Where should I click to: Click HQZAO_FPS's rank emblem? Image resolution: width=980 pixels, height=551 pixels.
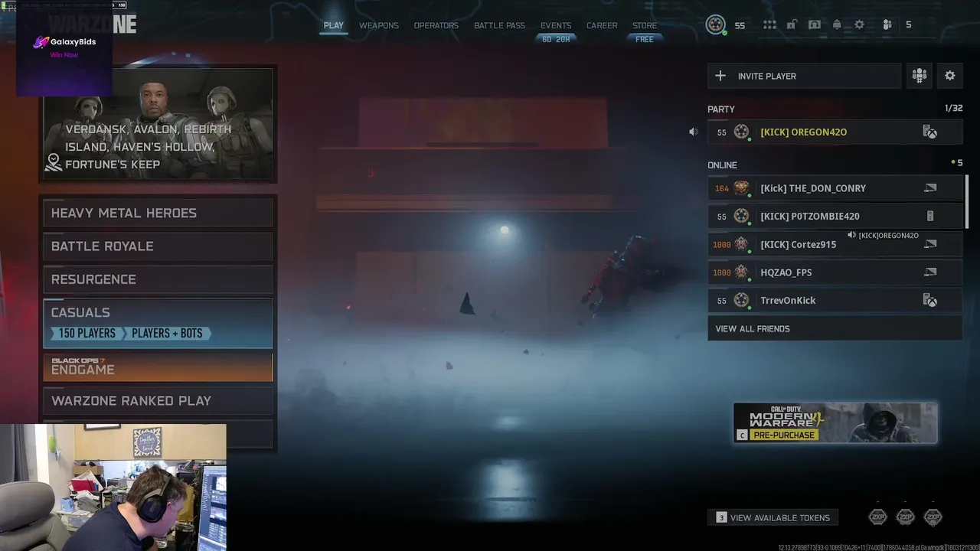point(741,272)
